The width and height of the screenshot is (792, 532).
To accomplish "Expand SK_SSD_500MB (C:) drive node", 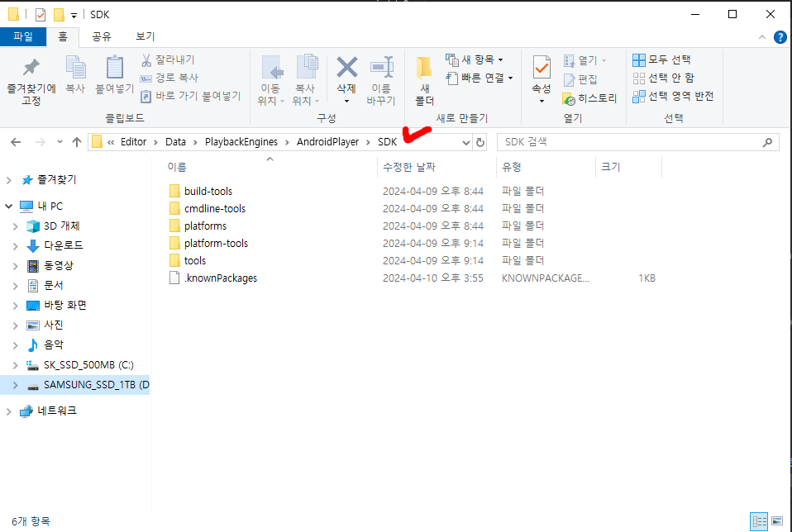I will pos(15,365).
